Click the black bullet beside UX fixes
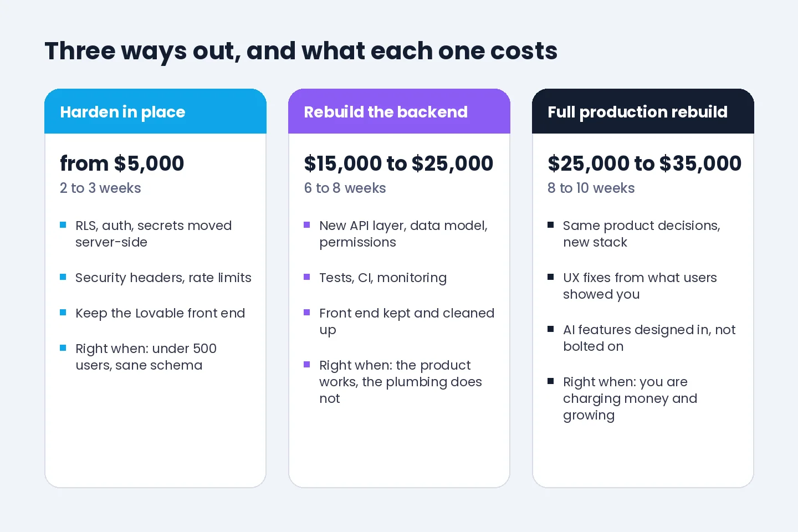The height and width of the screenshot is (532, 798). pyautogui.click(x=551, y=277)
